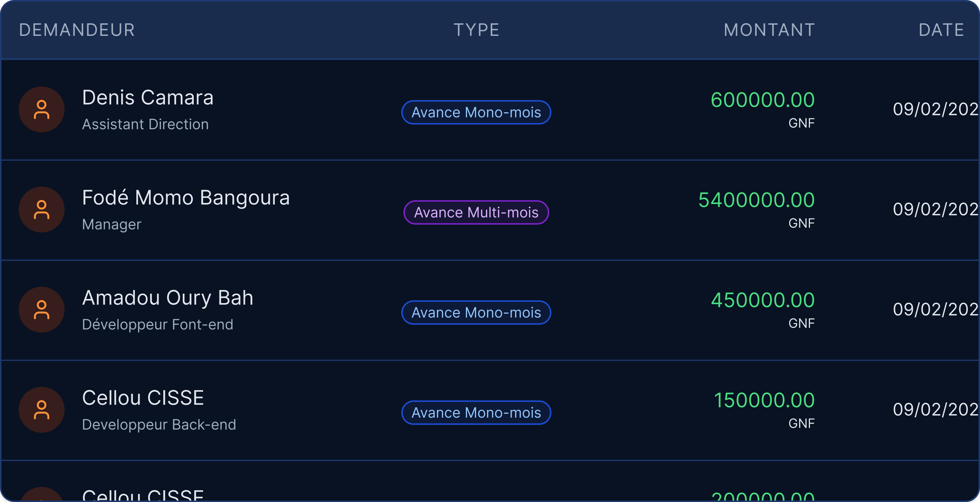Image resolution: width=980 pixels, height=502 pixels.
Task: Click Fodé Momo Bangoura's avatar icon
Action: click(42, 209)
